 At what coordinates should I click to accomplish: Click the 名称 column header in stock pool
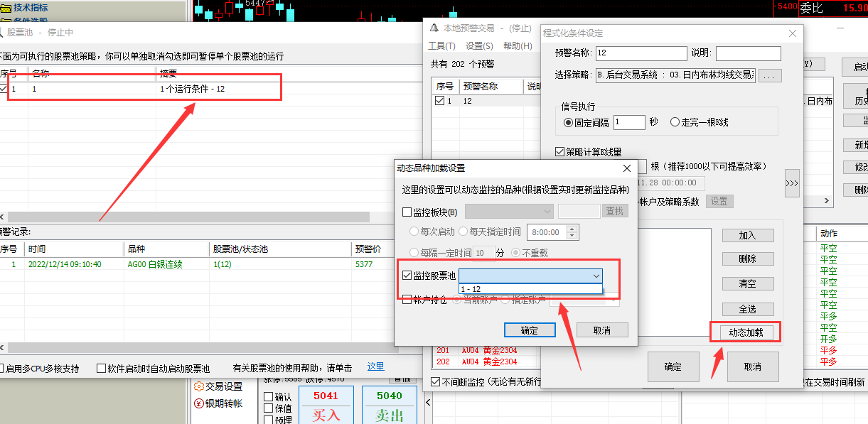(x=92, y=73)
